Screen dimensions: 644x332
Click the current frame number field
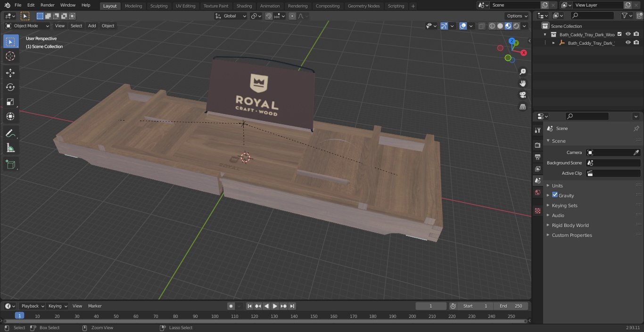pyautogui.click(x=430, y=306)
